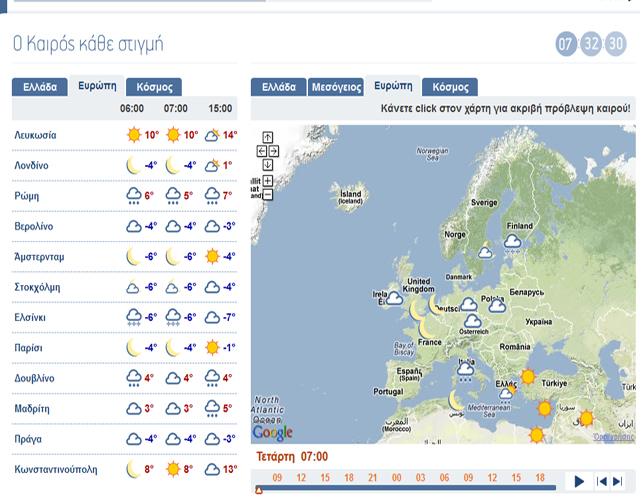Switch left panel to Ελλάδα tab
The height and width of the screenshot is (500, 640).
click(40, 86)
